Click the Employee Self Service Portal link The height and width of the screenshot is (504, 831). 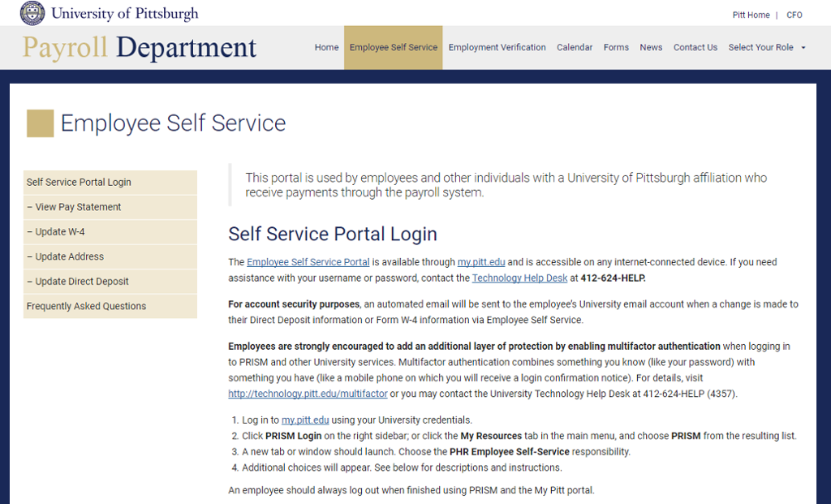(x=308, y=262)
